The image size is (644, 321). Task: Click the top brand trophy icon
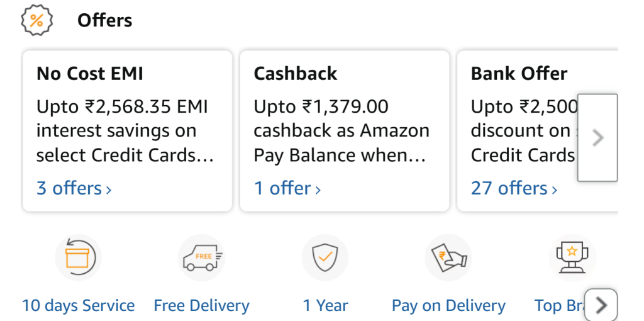tap(572, 257)
